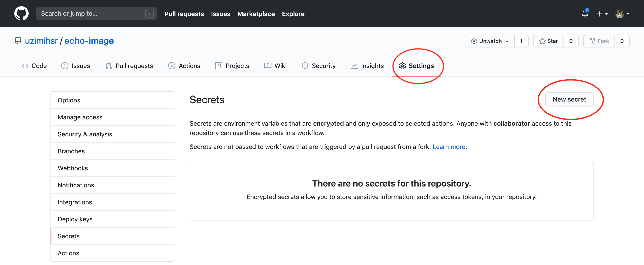This screenshot has width=644, height=265.
Task: Open the watchers count 1
Action: point(521,41)
